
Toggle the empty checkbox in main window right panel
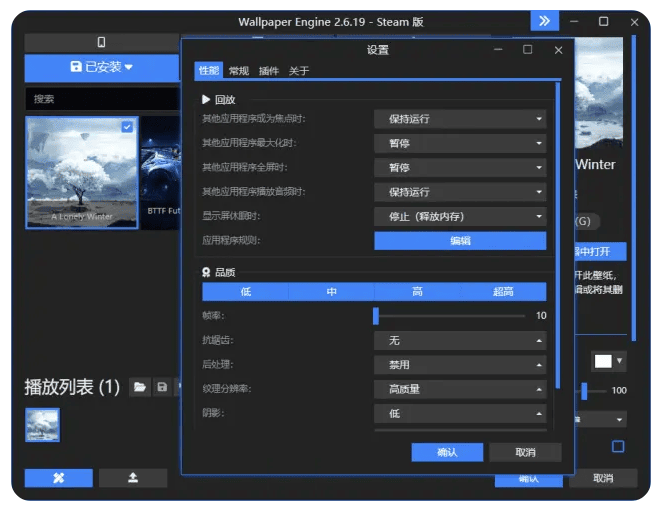[618, 446]
